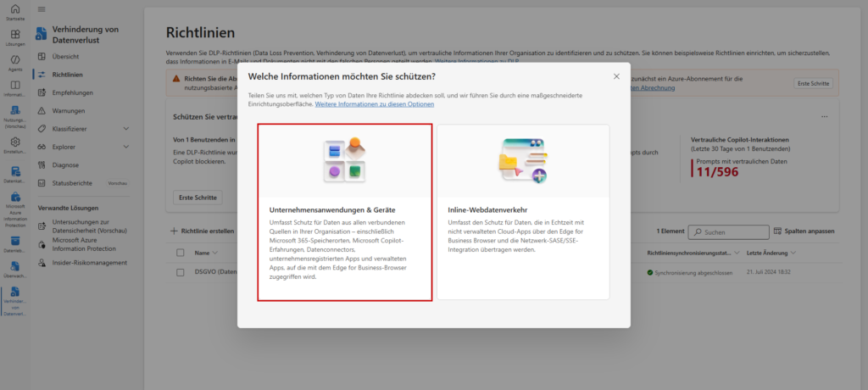Click the Startseite home icon in left rail
The width and height of the screenshot is (868, 390).
click(x=14, y=8)
